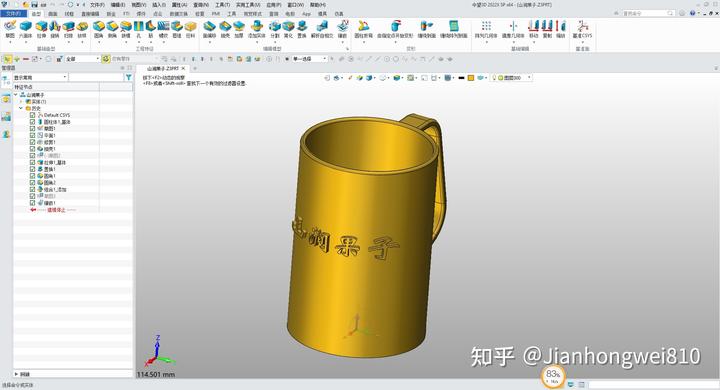Click the yellow face color swatch

471,78
